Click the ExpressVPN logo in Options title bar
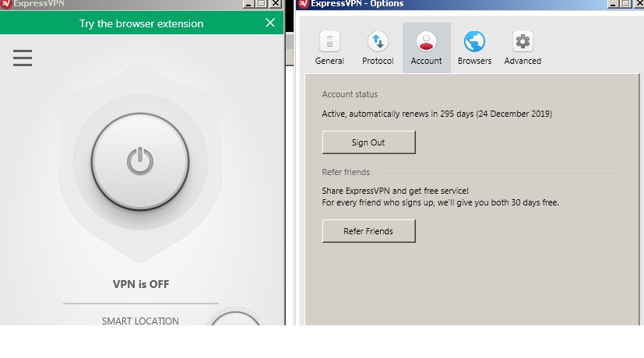The height and width of the screenshot is (358, 644). coord(304,4)
